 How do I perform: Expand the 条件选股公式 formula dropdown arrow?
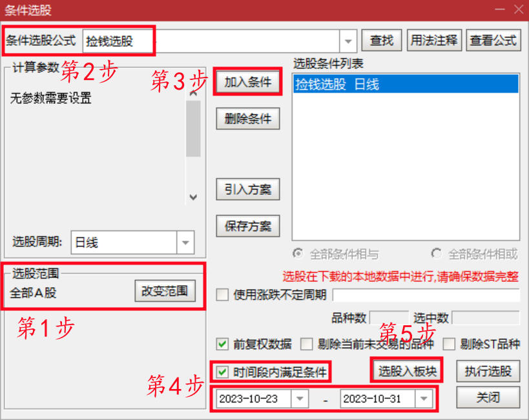(348, 41)
